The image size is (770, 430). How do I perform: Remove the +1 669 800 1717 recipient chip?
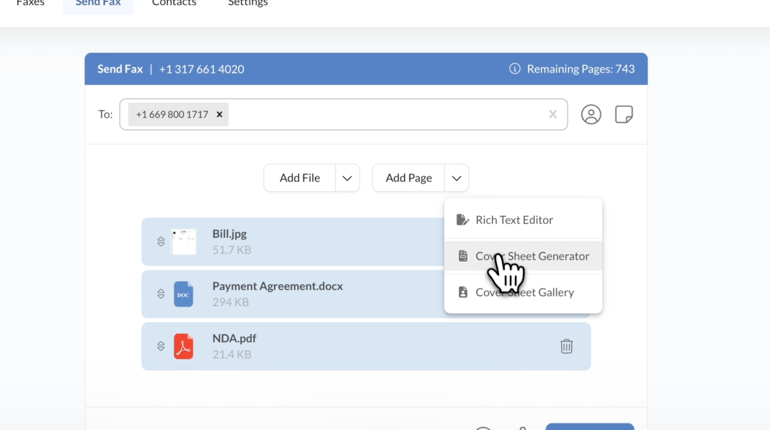pyautogui.click(x=220, y=114)
